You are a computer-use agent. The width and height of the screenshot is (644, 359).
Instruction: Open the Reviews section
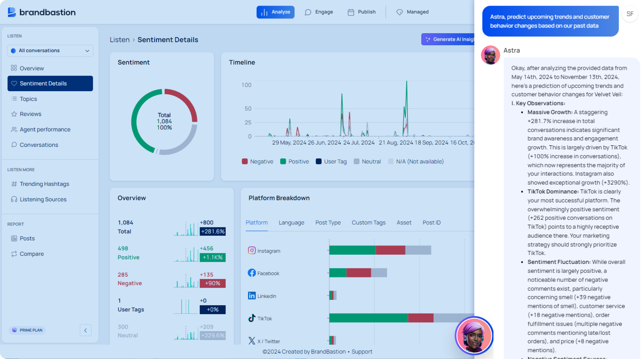(30, 114)
